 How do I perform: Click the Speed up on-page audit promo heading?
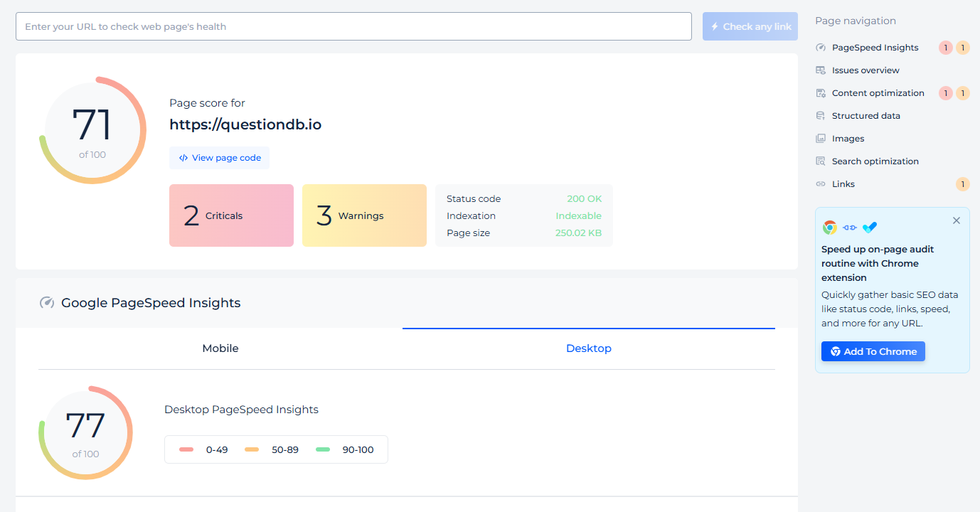(878, 263)
